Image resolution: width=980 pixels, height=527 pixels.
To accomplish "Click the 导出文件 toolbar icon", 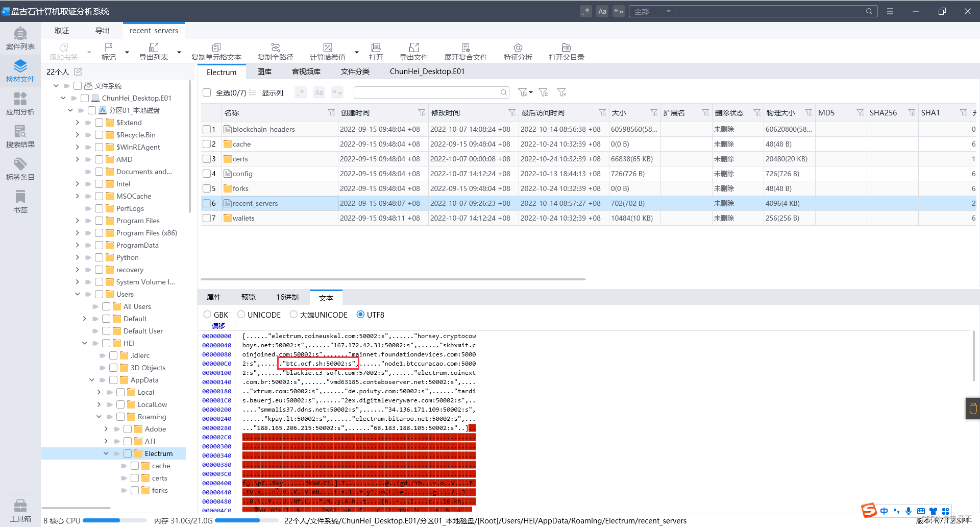I will coord(413,52).
